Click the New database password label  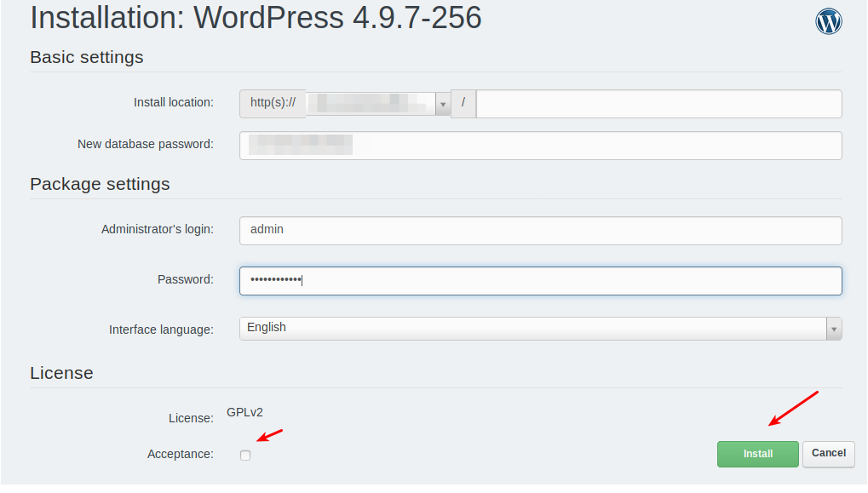[146, 145]
